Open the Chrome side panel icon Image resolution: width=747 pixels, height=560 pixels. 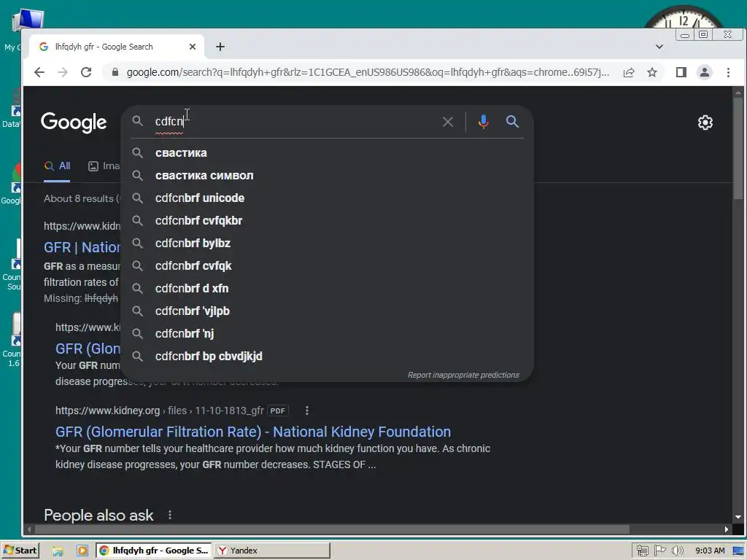click(681, 72)
